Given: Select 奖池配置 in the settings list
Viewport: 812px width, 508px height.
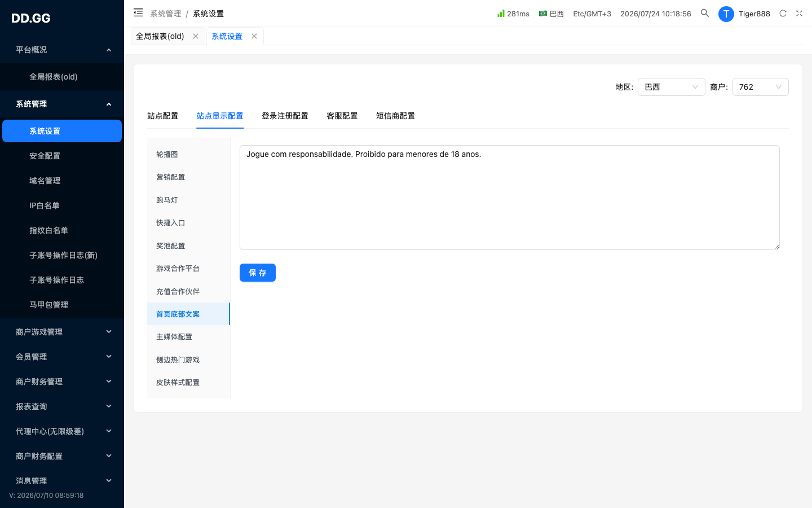Looking at the screenshot, I should (188, 246).
